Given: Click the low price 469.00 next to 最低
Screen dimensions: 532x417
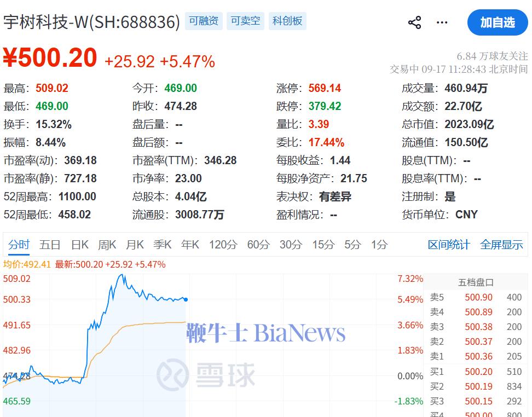Looking at the screenshot, I should coord(52,106).
